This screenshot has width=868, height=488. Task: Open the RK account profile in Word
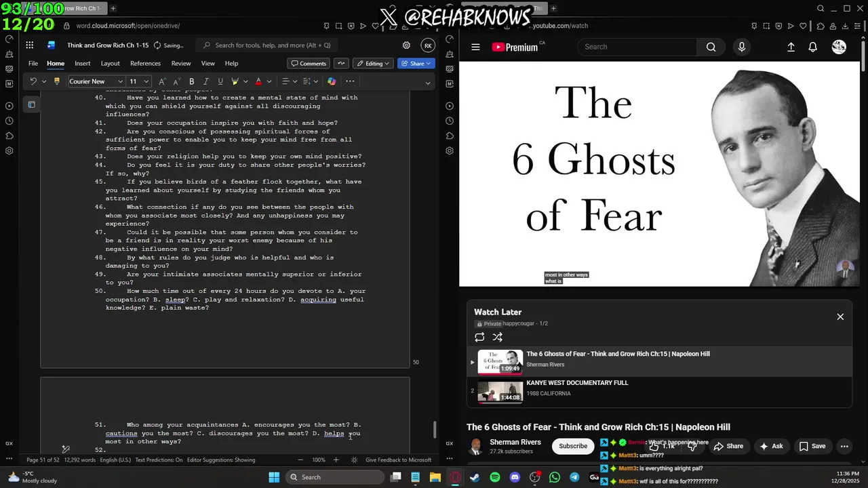click(427, 45)
